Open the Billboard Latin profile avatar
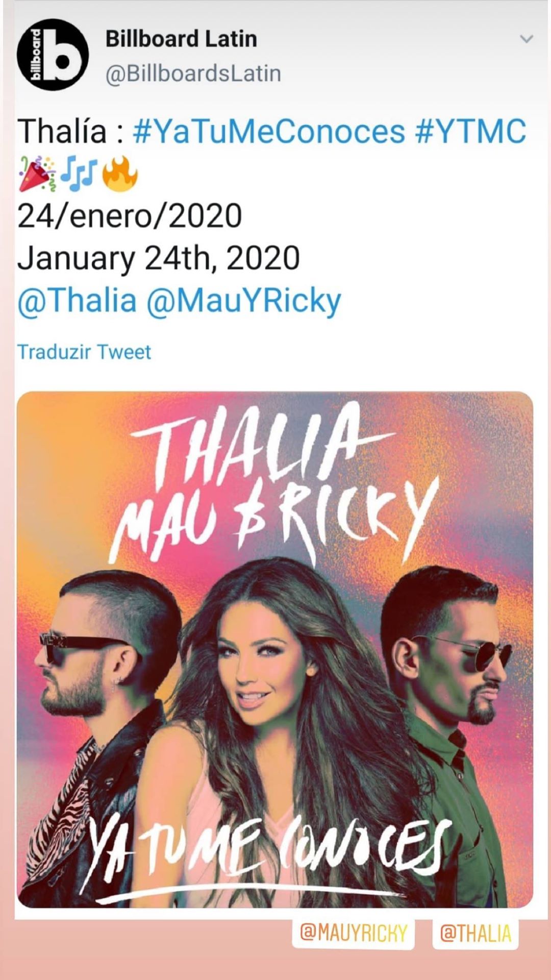551x980 pixels. point(53,55)
